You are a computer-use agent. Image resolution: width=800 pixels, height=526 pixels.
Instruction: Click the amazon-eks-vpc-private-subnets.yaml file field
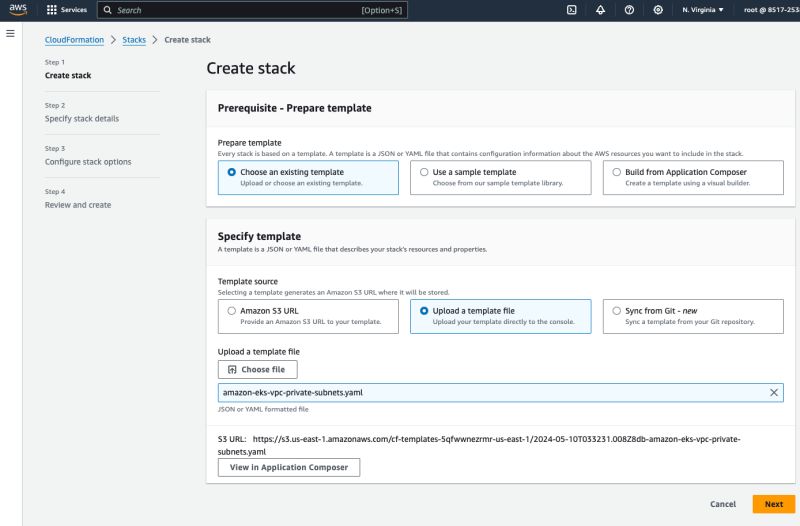[x=501, y=392]
